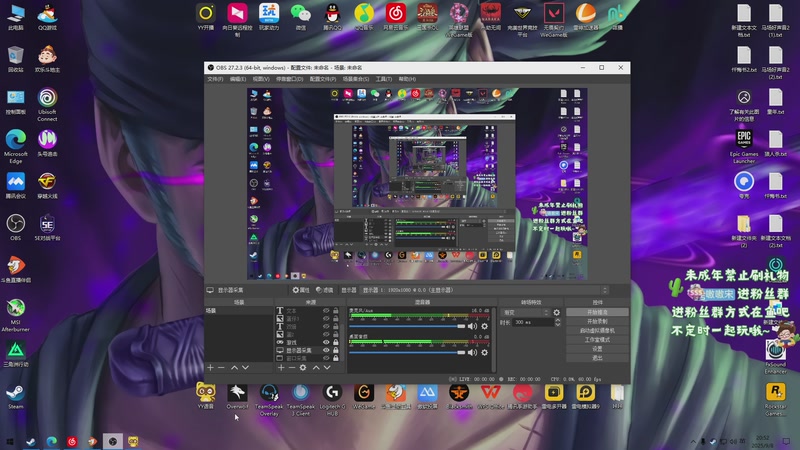The image size is (800, 450).
Task: Open 麦克风/Aux audio settings gear
Action: pos(485,326)
